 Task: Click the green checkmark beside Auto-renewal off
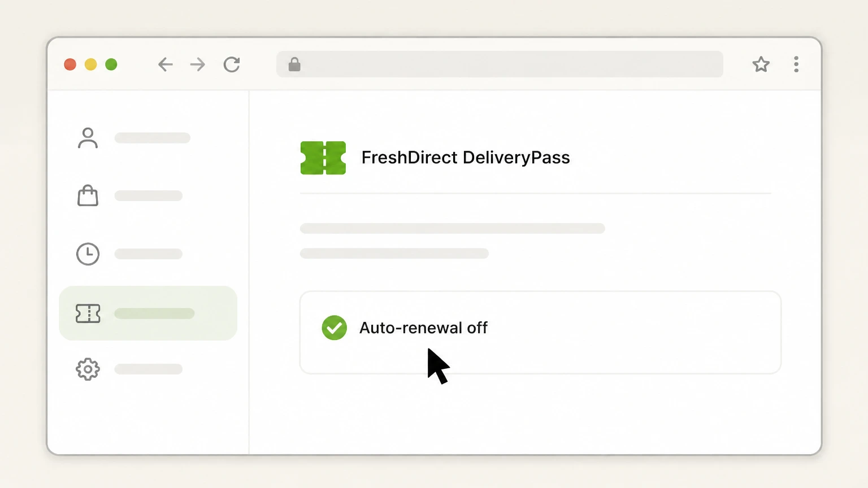(x=335, y=328)
